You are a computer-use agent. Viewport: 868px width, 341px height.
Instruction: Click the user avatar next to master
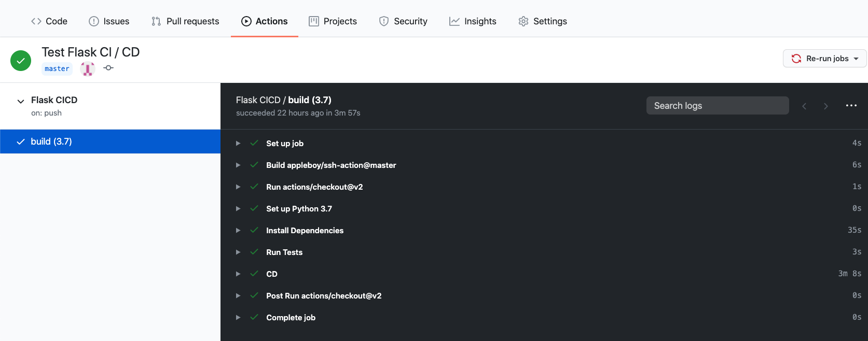(x=88, y=68)
